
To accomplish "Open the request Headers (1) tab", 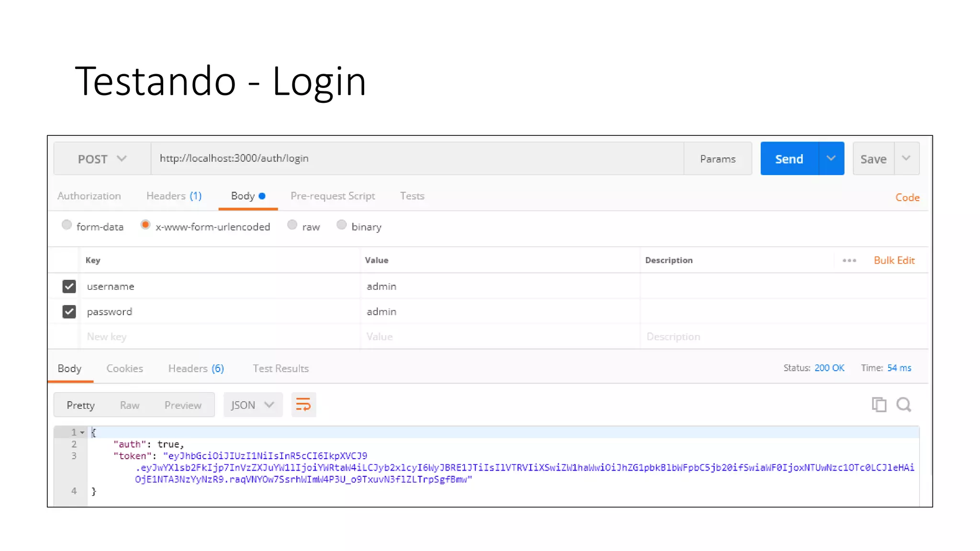I will [x=174, y=196].
